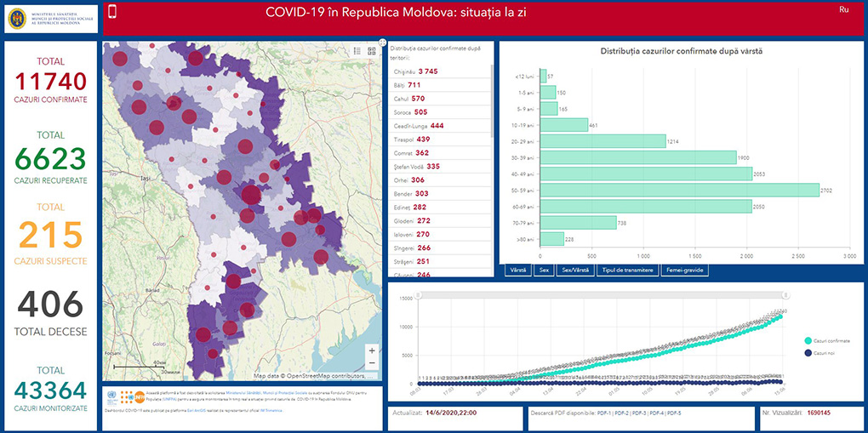
Task: Switch language to Ru
Action: (843, 9)
